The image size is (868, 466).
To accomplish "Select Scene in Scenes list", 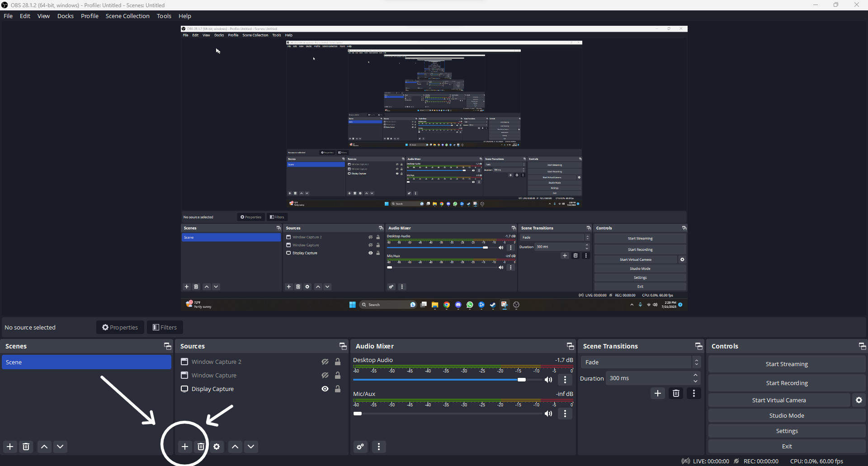I will 86,362.
